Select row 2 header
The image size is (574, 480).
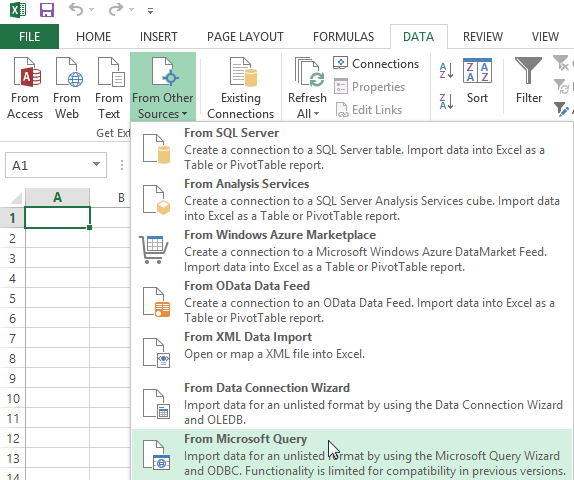pos(12,238)
